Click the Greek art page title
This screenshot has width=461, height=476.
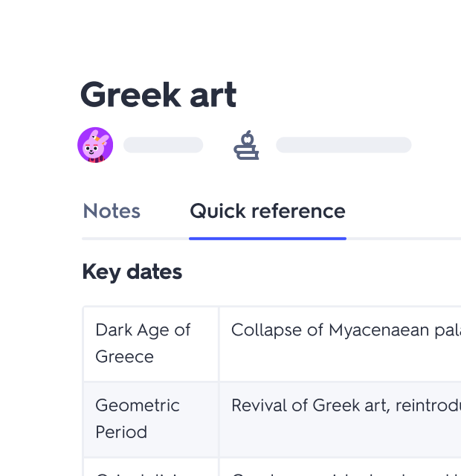(x=158, y=95)
